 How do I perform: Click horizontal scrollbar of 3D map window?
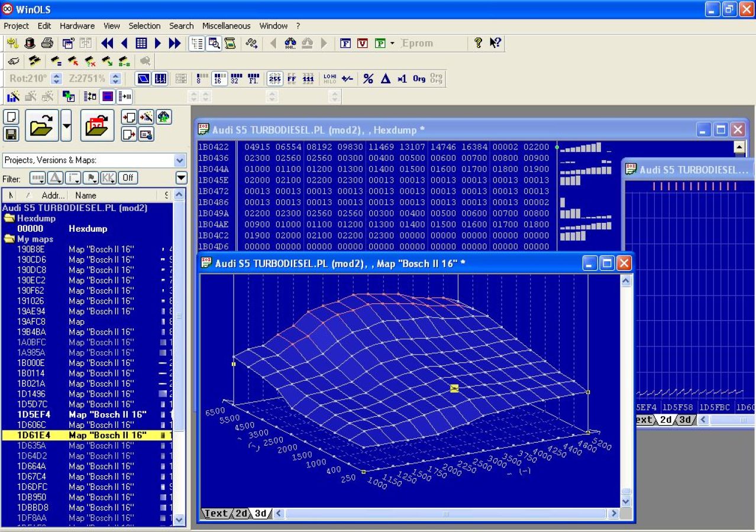click(x=446, y=514)
